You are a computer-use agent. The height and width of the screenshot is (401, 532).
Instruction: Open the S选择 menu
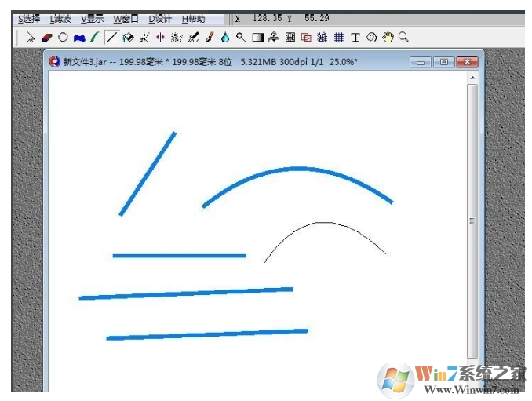pyautogui.click(x=29, y=19)
